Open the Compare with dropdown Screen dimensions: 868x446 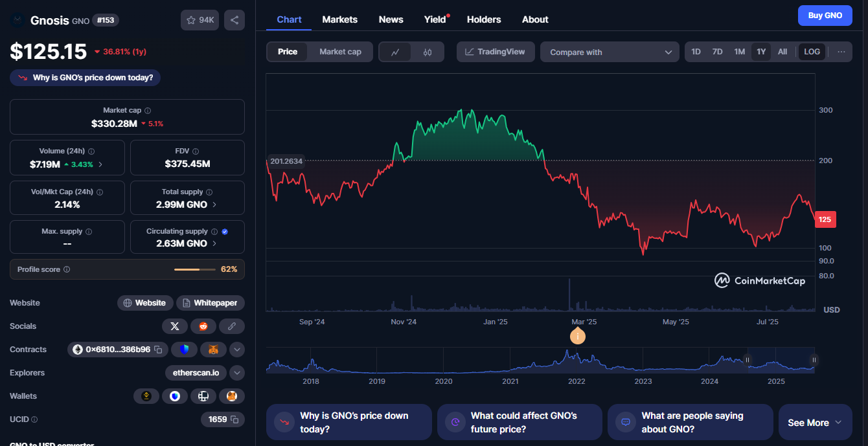click(x=610, y=52)
